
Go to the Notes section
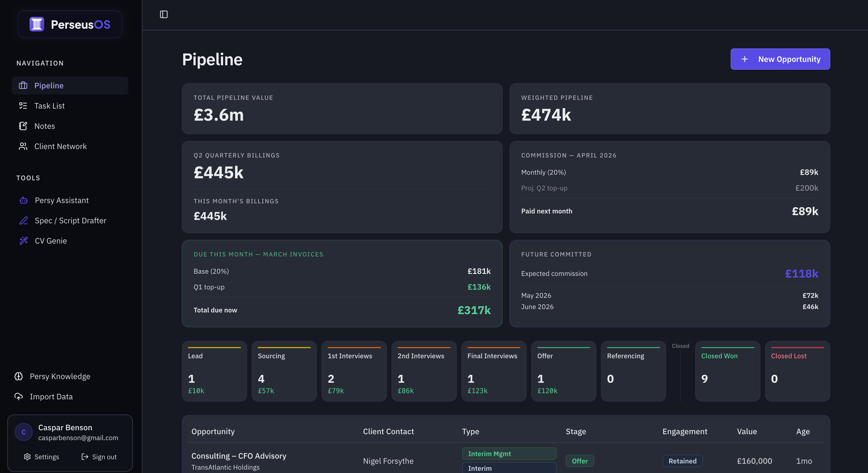coord(70,126)
